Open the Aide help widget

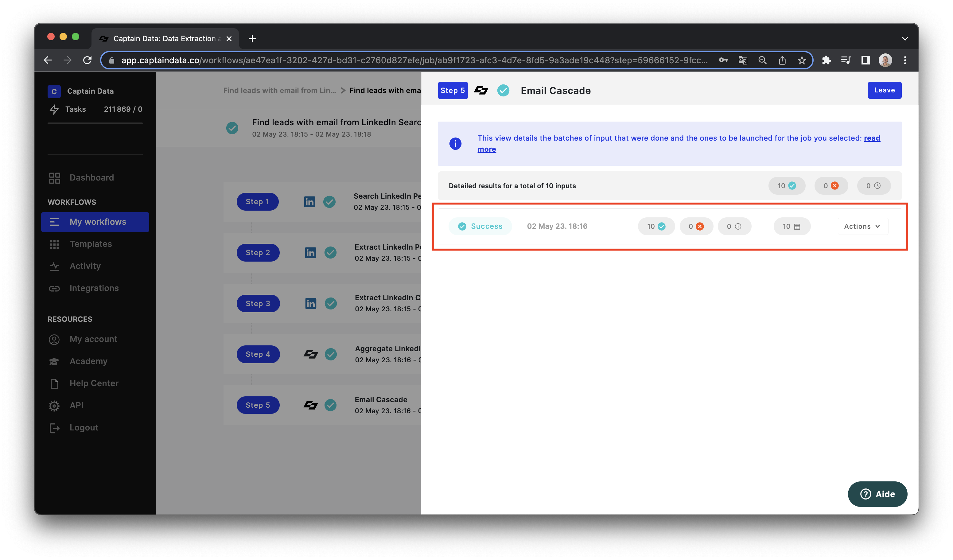pyautogui.click(x=877, y=494)
